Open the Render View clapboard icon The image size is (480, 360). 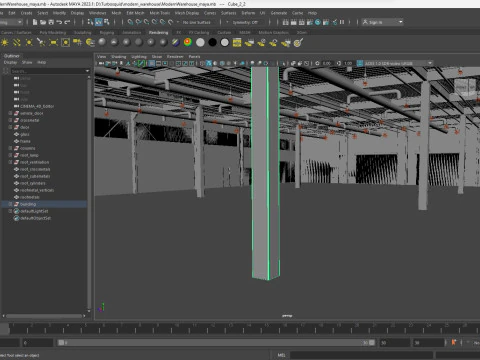click(x=285, y=22)
